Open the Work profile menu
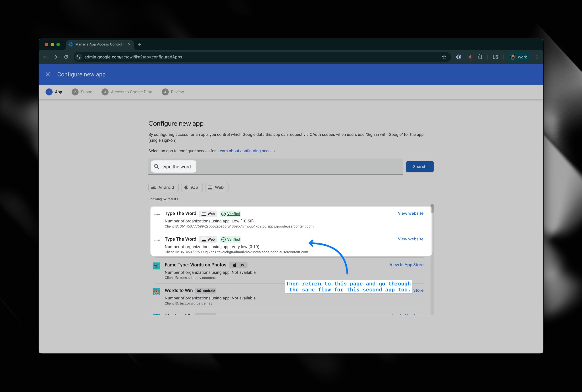The width and height of the screenshot is (582, 392). [x=519, y=57]
